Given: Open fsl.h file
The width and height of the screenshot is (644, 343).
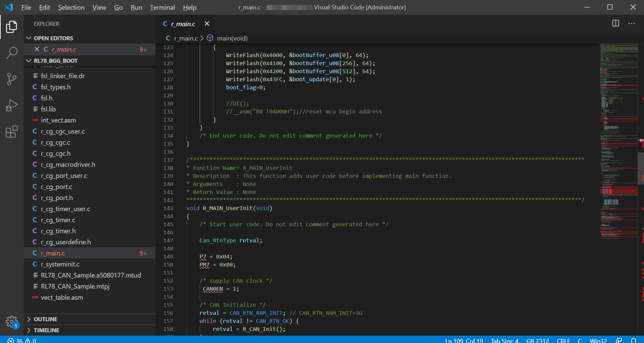Looking at the screenshot, I should pyautogui.click(x=90, y=98).
